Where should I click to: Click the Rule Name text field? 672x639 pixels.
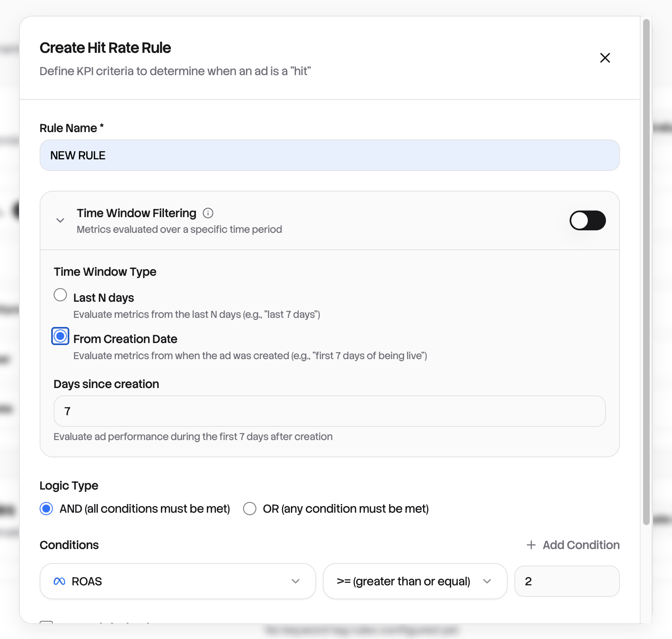point(329,156)
